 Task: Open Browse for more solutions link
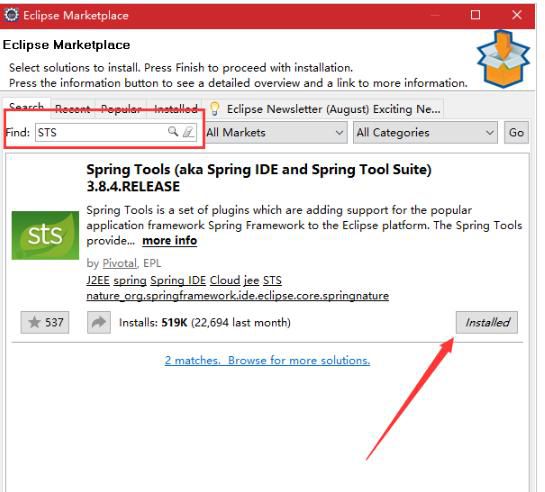click(x=299, y=360)
